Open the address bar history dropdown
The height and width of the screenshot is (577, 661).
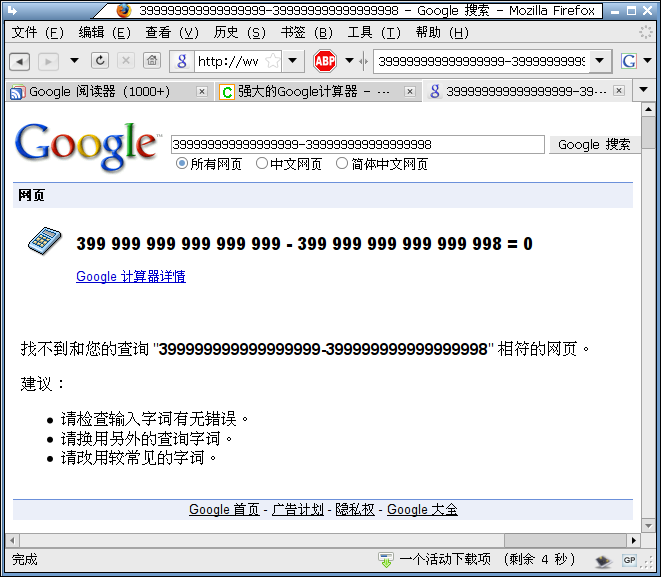[293, 62]
